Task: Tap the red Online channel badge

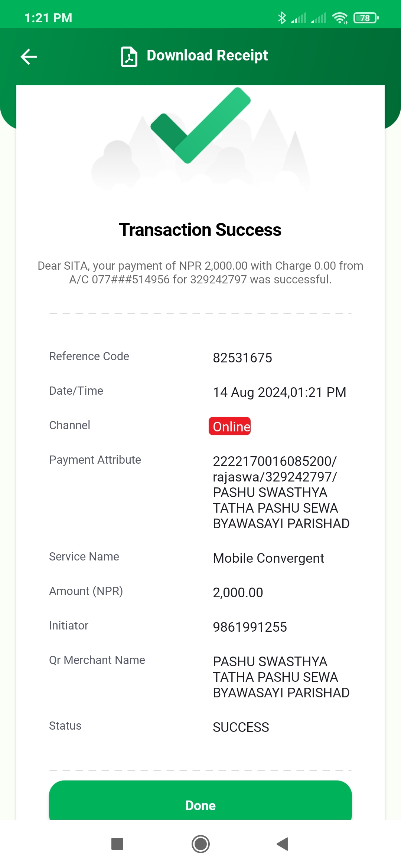Action: [230, 426]
